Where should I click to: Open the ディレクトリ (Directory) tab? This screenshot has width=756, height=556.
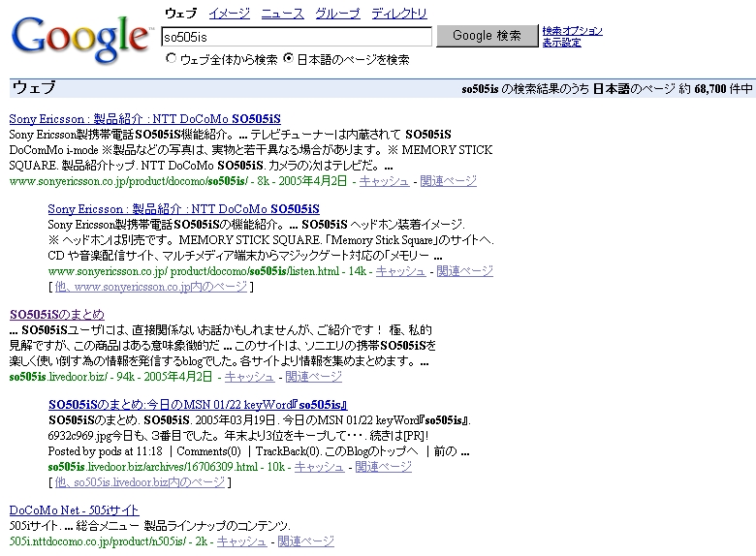pyautogui.click(x=399, y=14)
